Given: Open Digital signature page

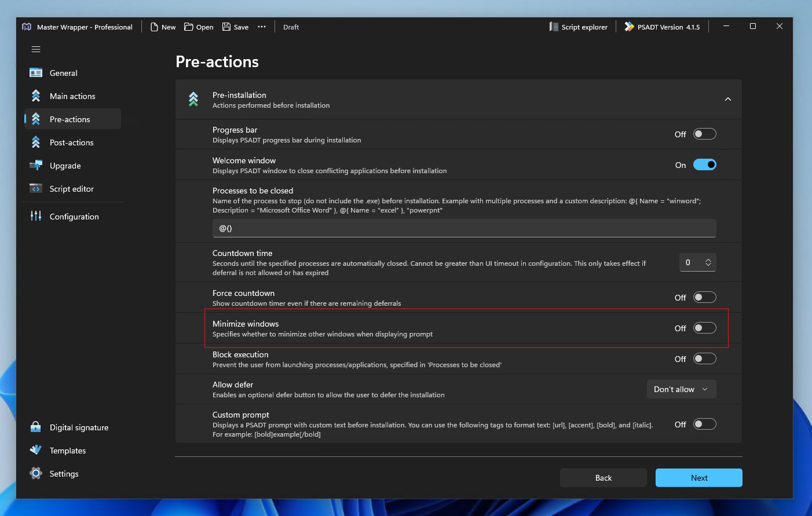Looking at the screenshot, I should (72, 427).
